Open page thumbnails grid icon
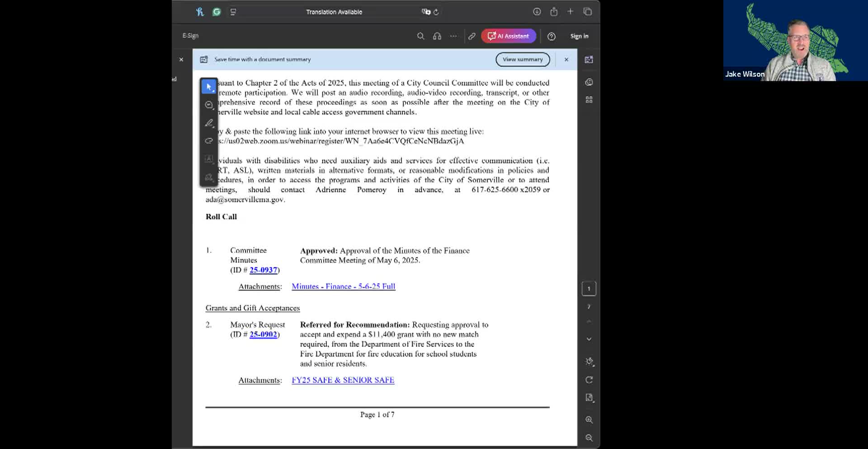The height and width of the screenshot is (449, 868). [589, 100]
